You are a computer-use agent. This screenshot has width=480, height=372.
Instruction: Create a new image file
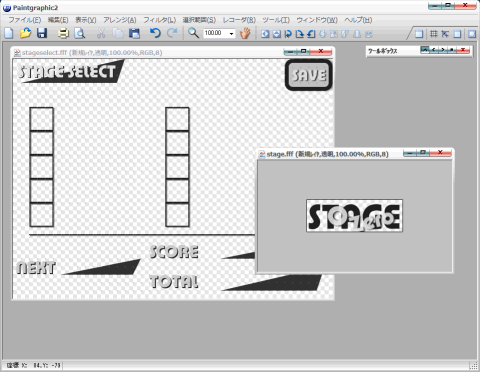click(9, 33)
